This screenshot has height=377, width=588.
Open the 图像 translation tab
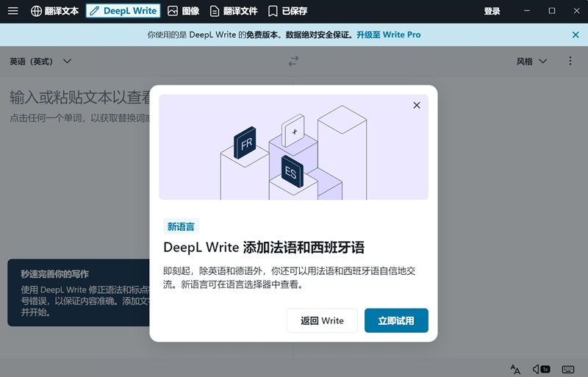pyautogui.click(x=183, y=11)
